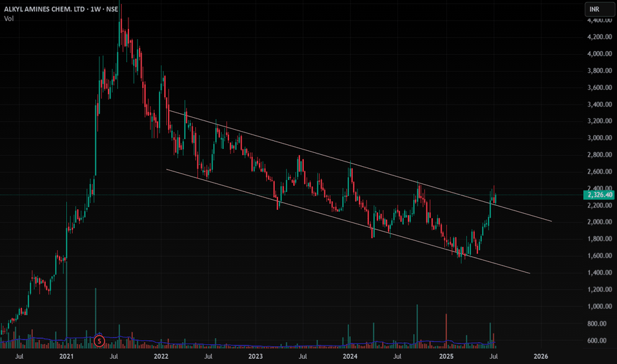Click the 2026 time axis label
Viewport: 617px width, 364px height.
click(541, 357)
